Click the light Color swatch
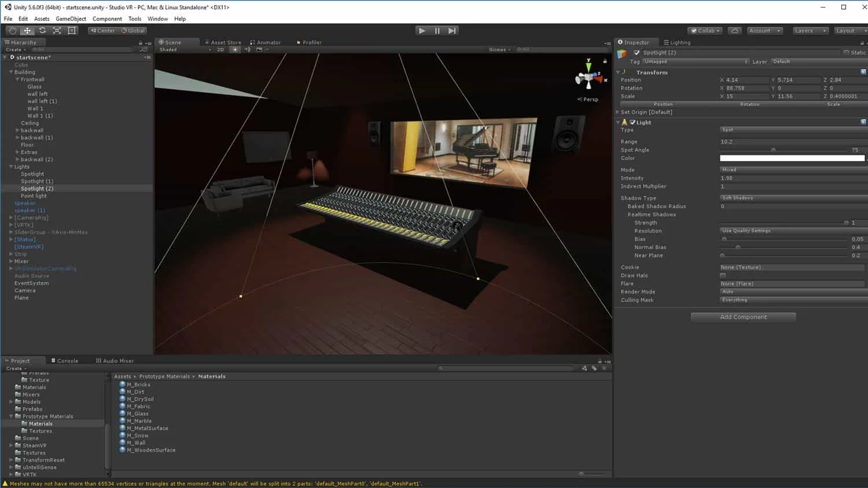This screenshot has width=868, height=488. click(792, 158)
